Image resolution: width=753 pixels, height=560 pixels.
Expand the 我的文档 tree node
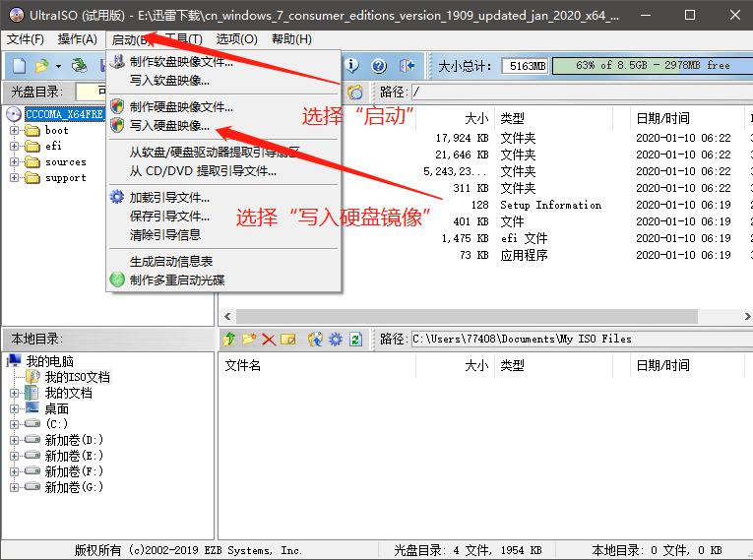(14, 393)
